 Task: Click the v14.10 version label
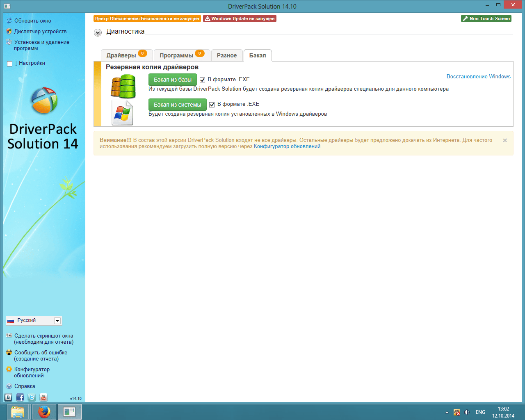(75, 398)
